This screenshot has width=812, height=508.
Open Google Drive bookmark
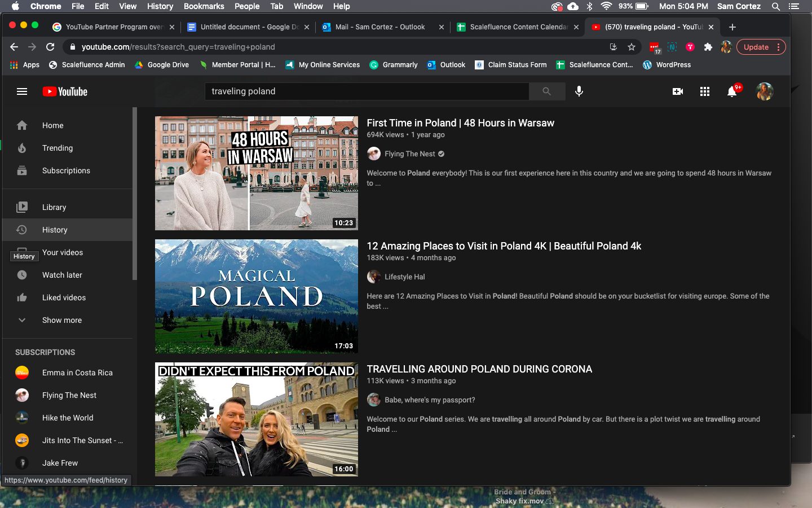pyautogui.click(x=162, y=65)
